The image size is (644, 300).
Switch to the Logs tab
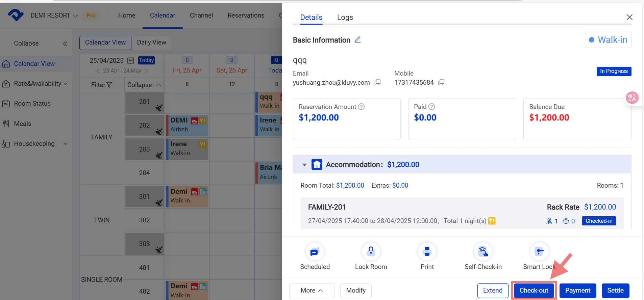345,17
